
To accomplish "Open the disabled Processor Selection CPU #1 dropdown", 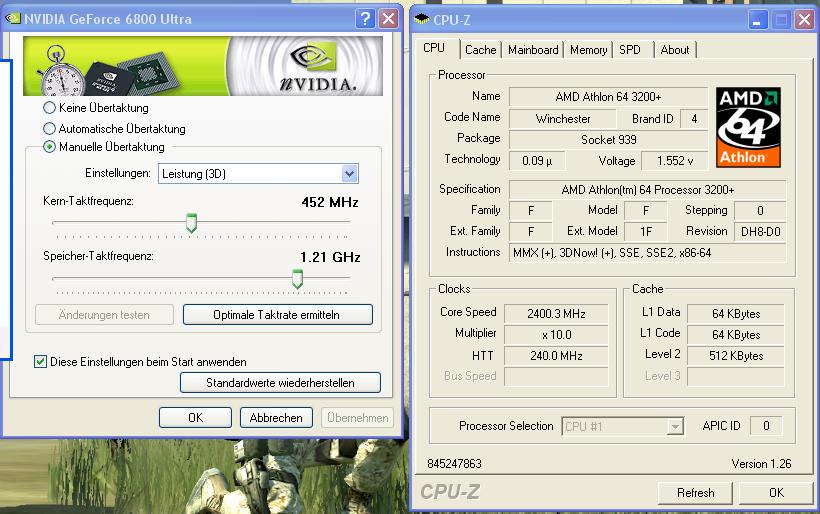I will (x=622, y=426).
